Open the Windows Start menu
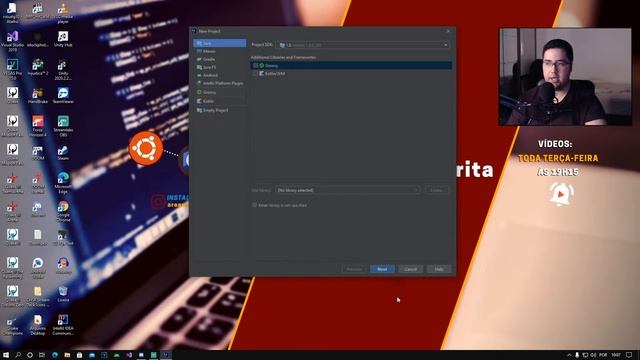The width and height of the screenshot is (640, 360). tap(6, 355)
